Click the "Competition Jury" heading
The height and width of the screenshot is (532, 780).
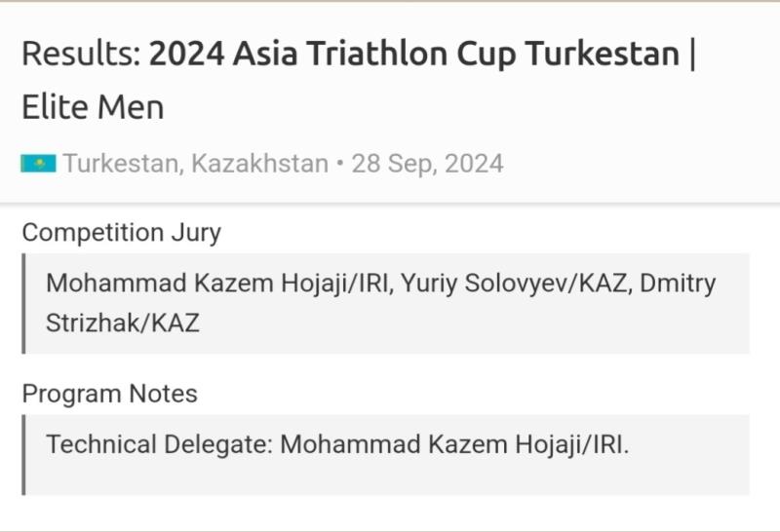[x=122, y=233]
